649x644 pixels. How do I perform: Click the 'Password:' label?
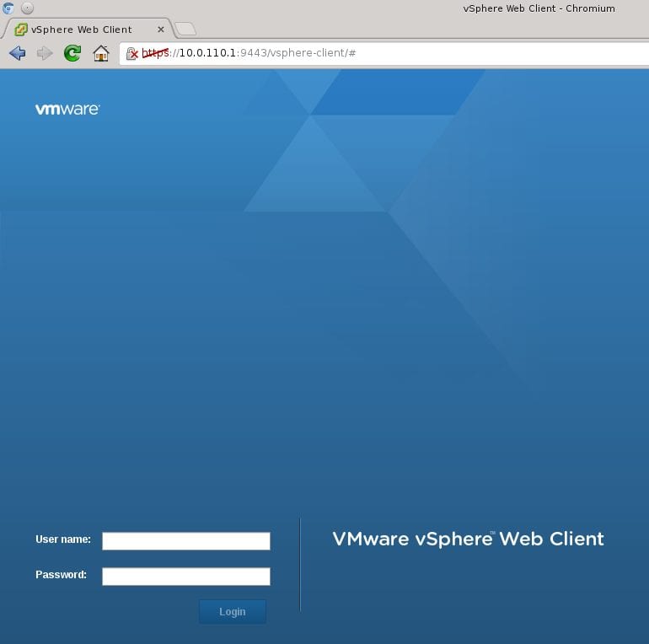tap(61, 575)
